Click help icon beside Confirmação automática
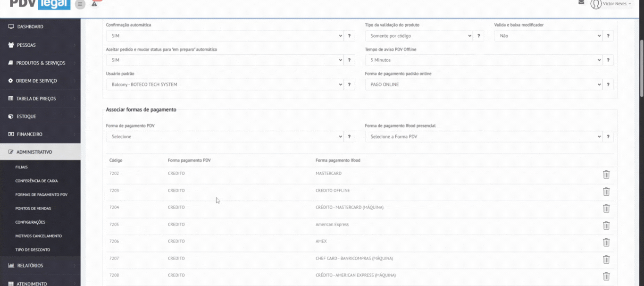 349,36
